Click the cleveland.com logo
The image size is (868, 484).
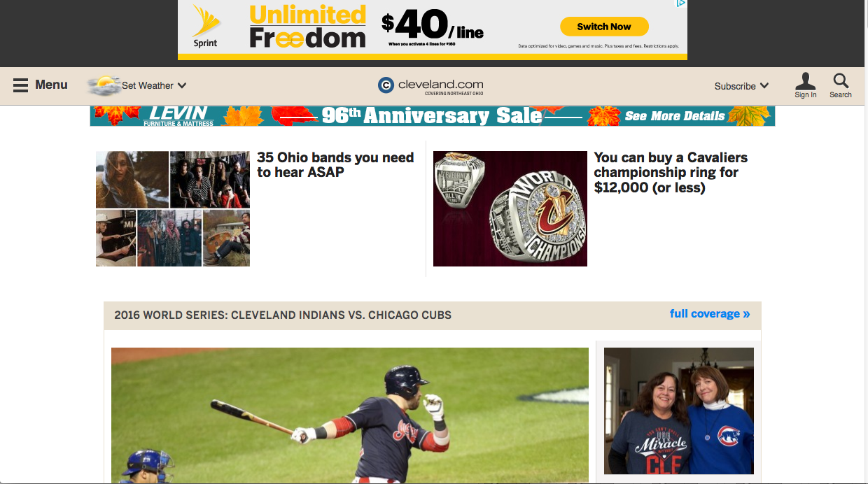click(x=430, y=85)
